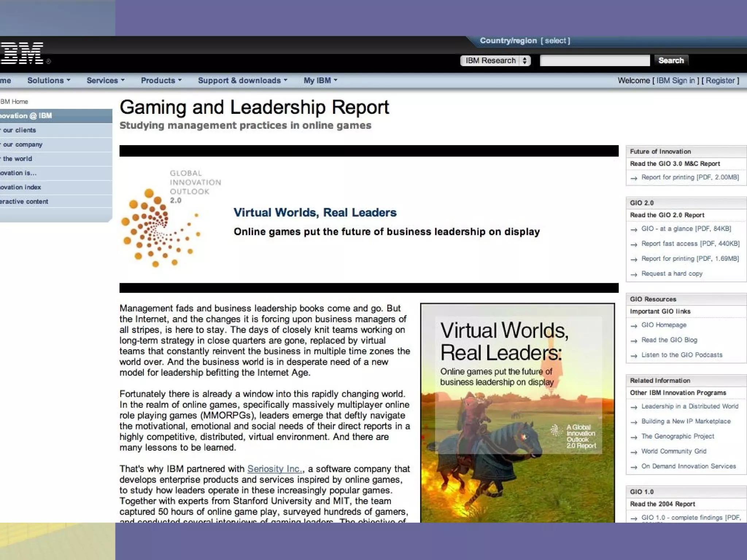Click the Virtual Worlds, Real Leaders heading

point(315,213)
